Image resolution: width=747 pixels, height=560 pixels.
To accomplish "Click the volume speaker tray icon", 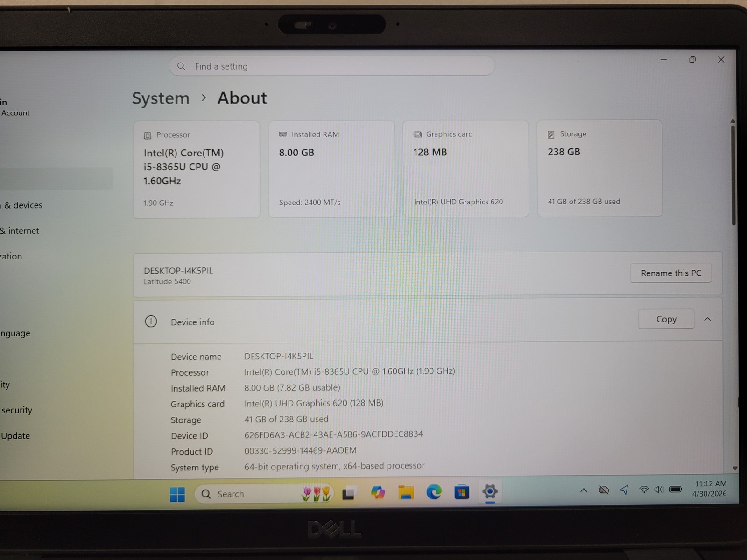I will [x=659, y=490].
